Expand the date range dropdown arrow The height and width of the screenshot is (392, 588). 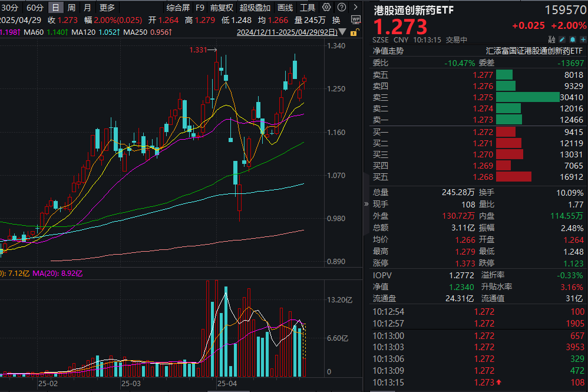tap(342, 32)
